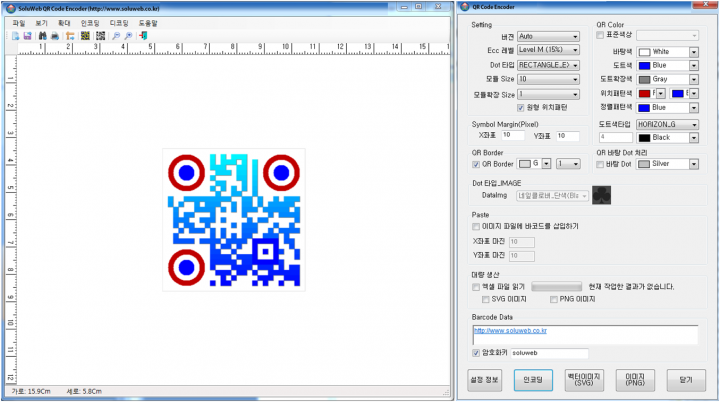This screenshot has height=402, width=720.
Task: Click the save (floppy disk) toolbar icon
Action: [x=28, y=36]
